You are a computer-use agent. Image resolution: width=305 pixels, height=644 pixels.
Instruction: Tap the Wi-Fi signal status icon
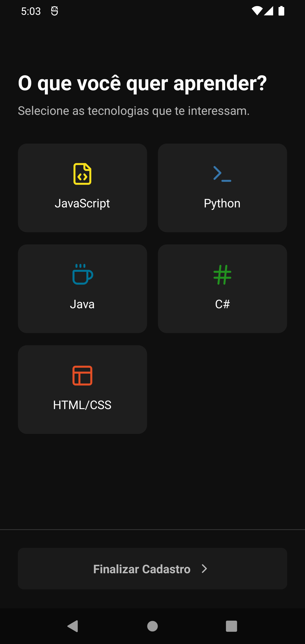(x=257, y=11)
